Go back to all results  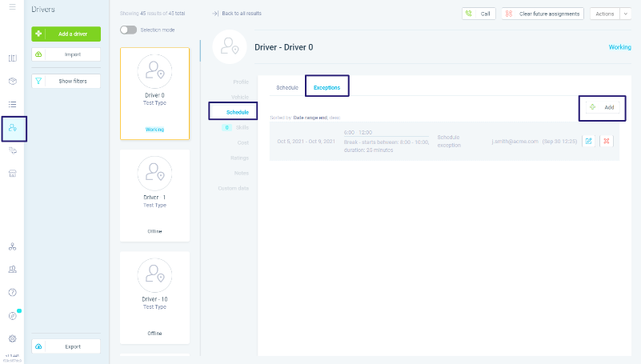237,14
